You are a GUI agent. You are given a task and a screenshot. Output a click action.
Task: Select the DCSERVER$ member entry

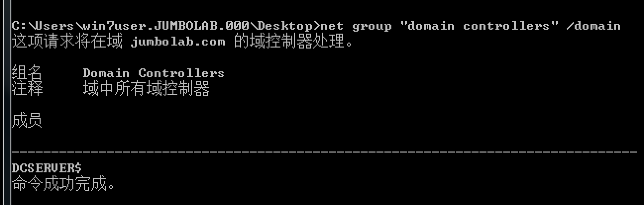tap(47, 168)
